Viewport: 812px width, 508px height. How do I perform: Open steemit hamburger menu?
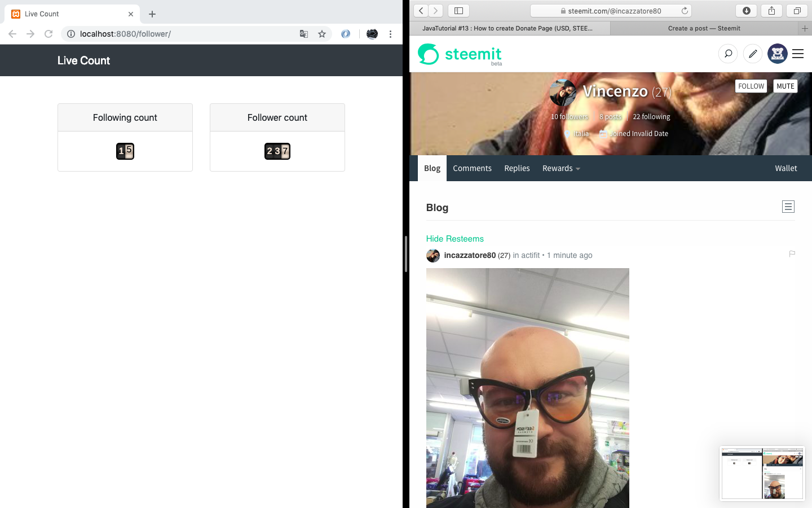point(798,54)
